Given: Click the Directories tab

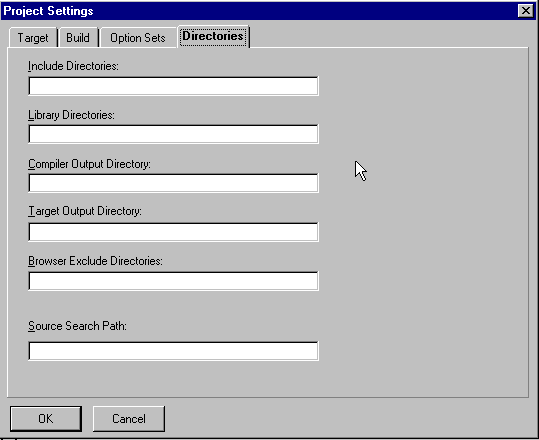Looking at the screenshot, I should tap(213, 36).
